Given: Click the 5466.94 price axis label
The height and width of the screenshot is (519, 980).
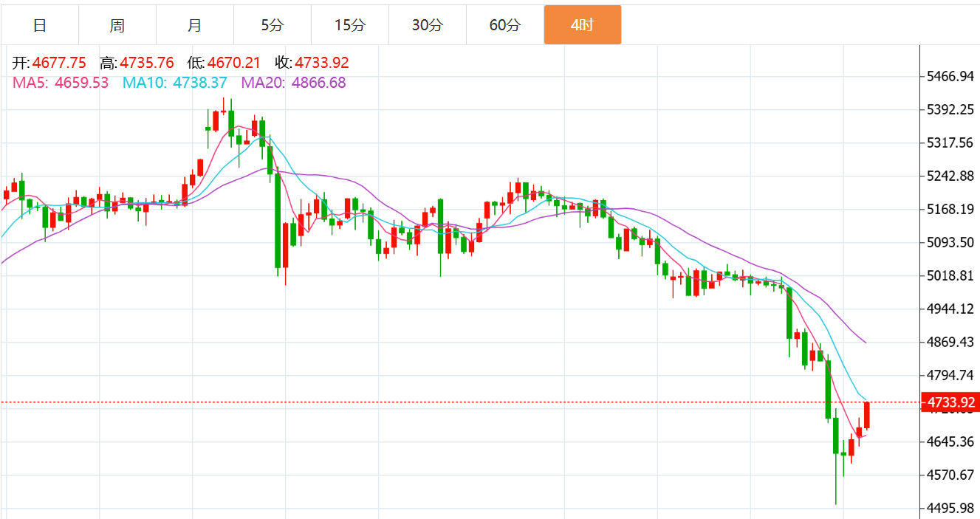Looking at the screenshot, I should click(x=950, y=77).
